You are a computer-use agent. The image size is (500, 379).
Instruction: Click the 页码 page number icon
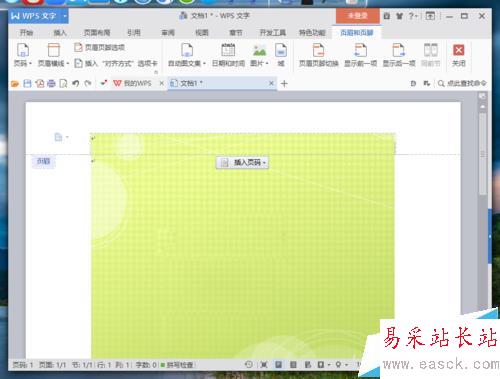(23, 50)
